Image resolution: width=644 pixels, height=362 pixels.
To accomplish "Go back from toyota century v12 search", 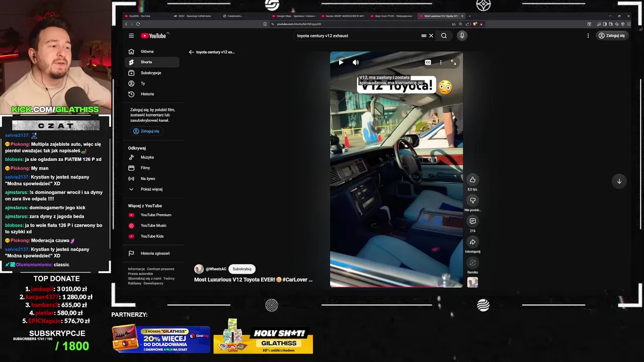I will coord(191,52).
